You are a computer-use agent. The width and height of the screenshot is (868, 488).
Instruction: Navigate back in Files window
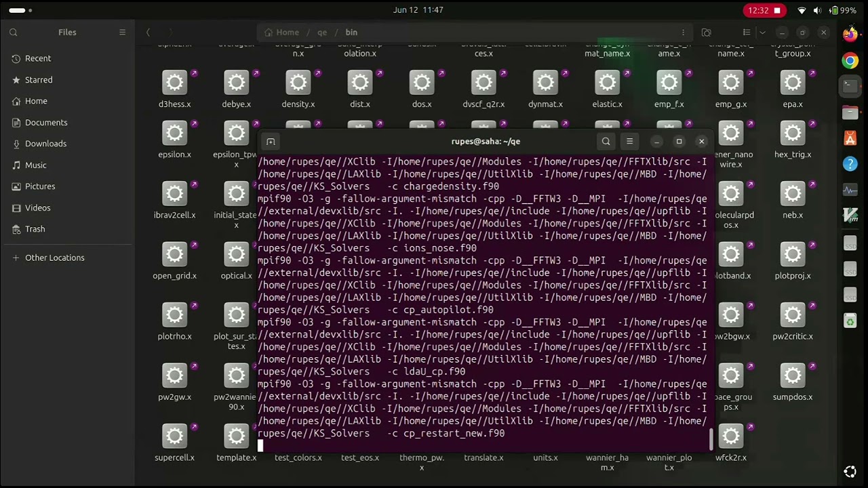click(x=148, y=32)
